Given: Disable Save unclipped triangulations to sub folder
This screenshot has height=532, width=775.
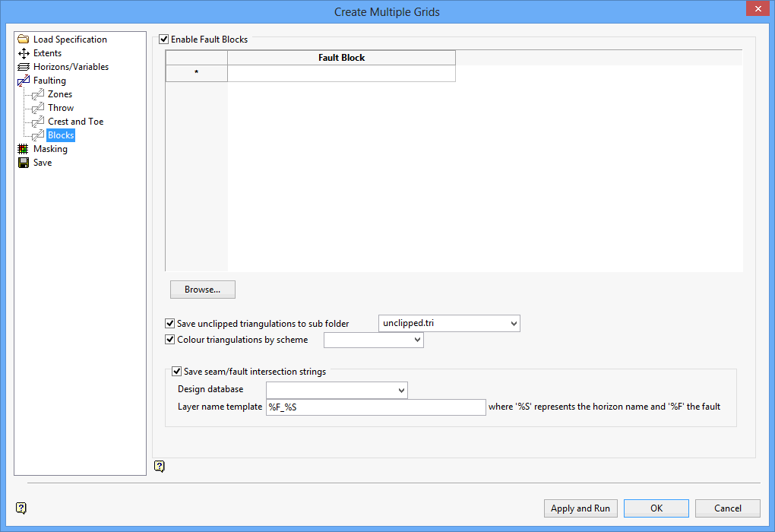Looking at the screenshot, I should [170, 323].
